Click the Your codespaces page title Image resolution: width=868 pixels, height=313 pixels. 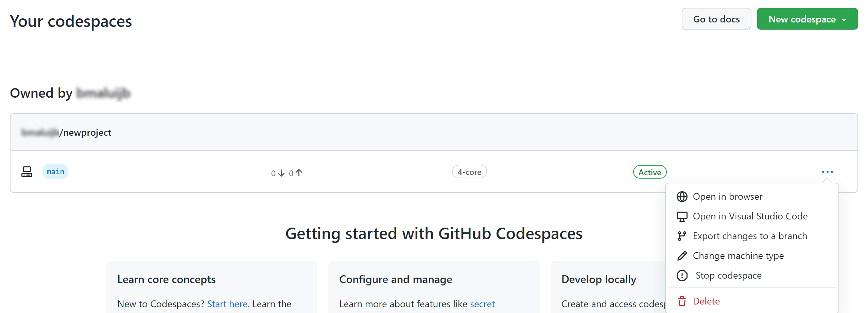(x=71, y=21)
